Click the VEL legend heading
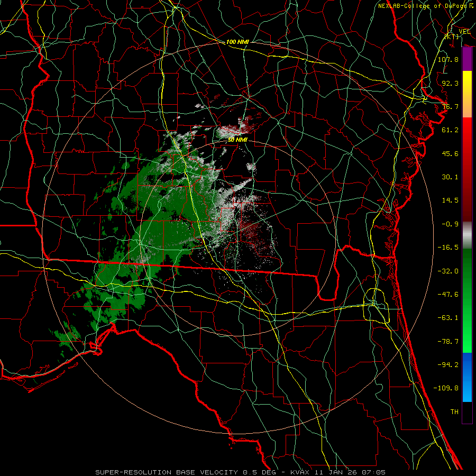This screenshot has height=476, width=476. click(x=464, y=32)
